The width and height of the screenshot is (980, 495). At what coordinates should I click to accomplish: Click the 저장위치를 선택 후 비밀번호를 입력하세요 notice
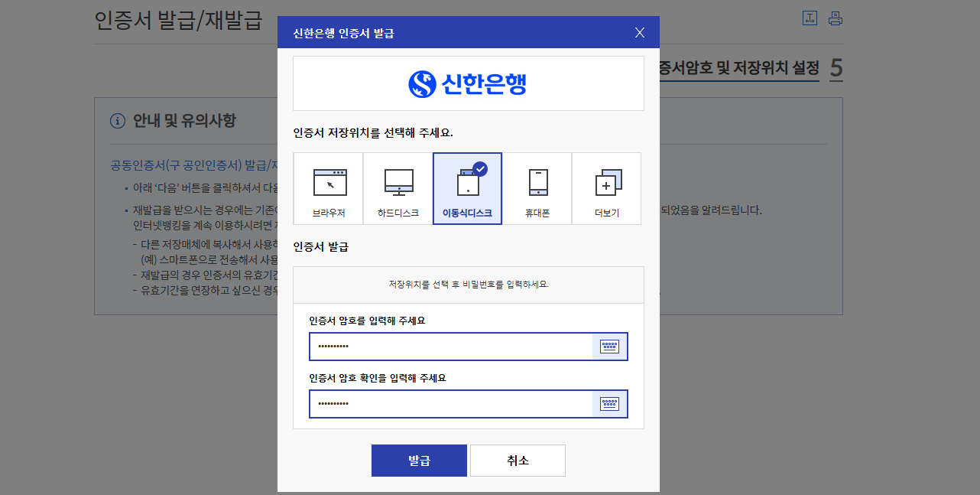[469, 285]
